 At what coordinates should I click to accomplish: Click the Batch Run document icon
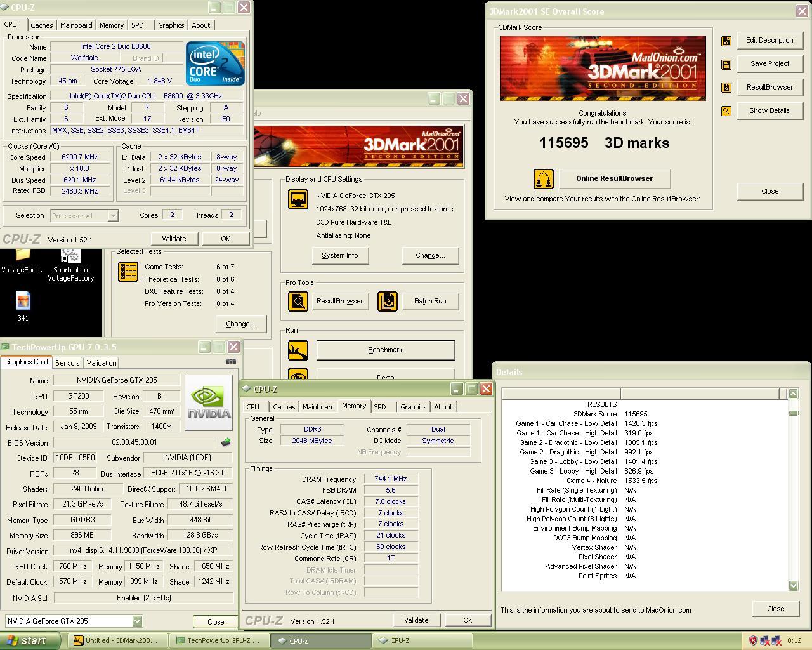click(387, 301)
